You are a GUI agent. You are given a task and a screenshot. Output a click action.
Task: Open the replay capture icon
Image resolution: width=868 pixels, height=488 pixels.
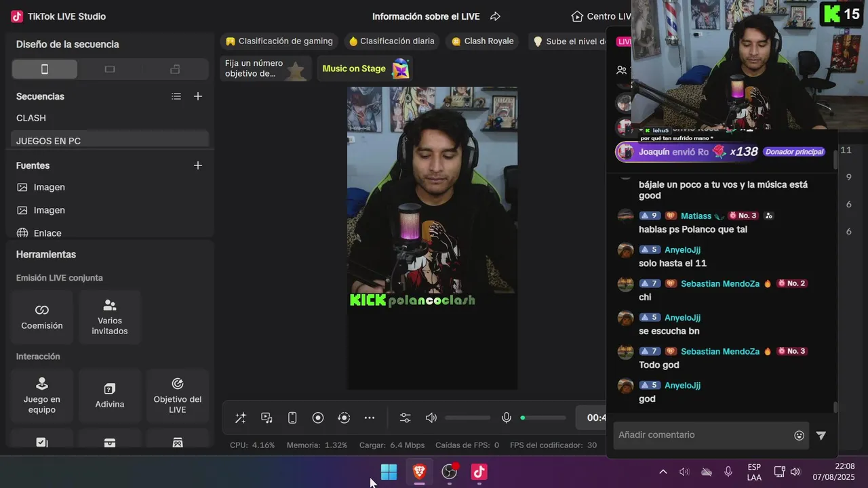(x=344, y=418)
